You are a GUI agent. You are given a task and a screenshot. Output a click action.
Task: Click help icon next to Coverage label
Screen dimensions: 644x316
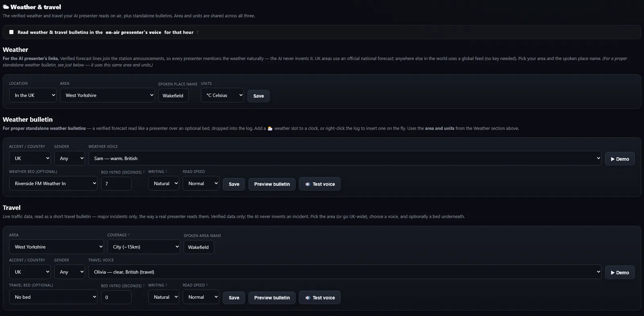click(128, 235)
